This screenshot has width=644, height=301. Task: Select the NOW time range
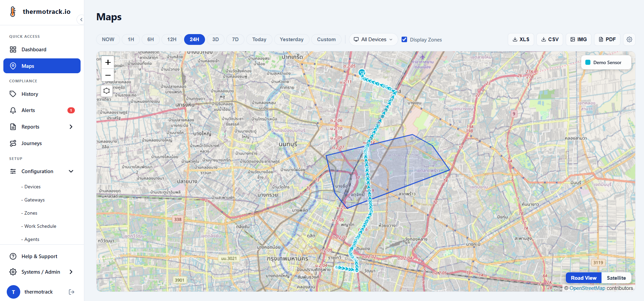[x=108, y=39]
